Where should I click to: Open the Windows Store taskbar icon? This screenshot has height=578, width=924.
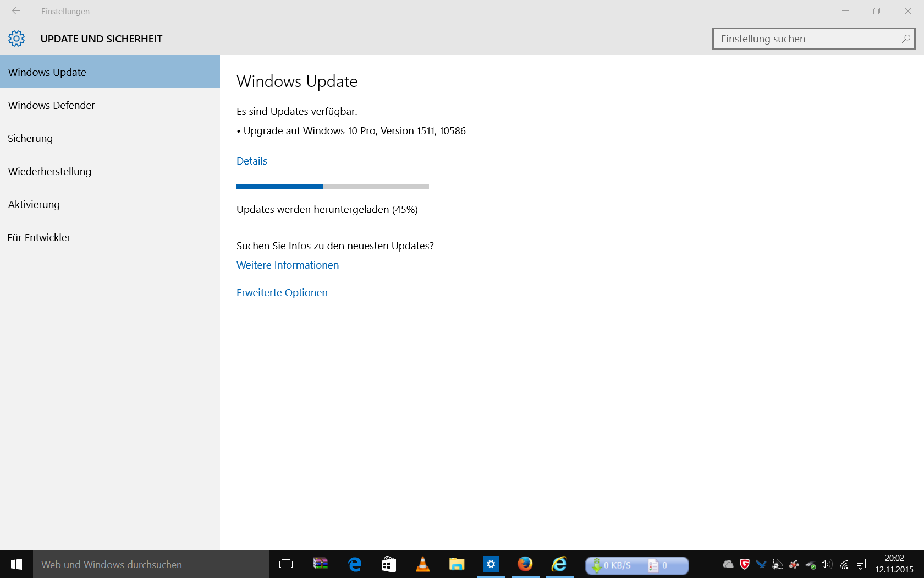(389, 564)
